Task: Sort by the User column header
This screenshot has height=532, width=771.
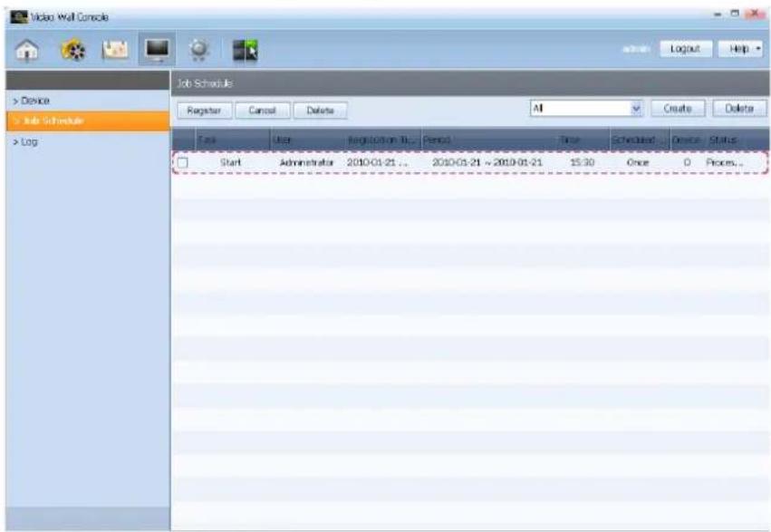Action: (308, 140)
